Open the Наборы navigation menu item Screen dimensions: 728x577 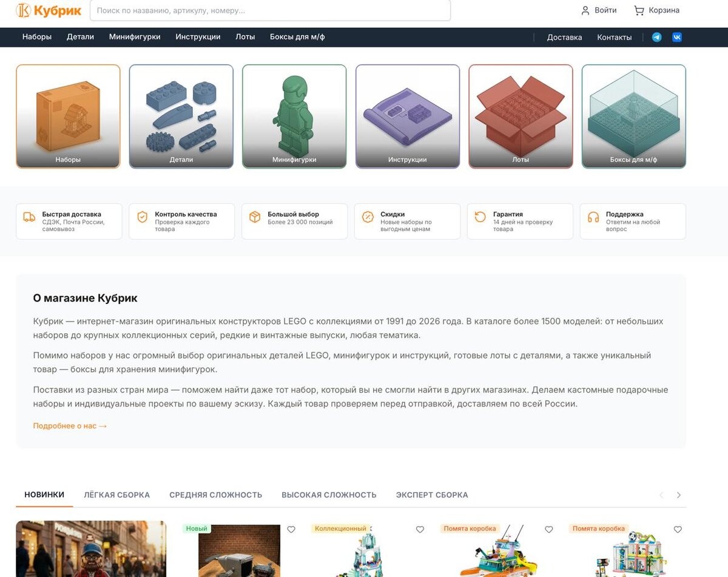tap(37, 37)
